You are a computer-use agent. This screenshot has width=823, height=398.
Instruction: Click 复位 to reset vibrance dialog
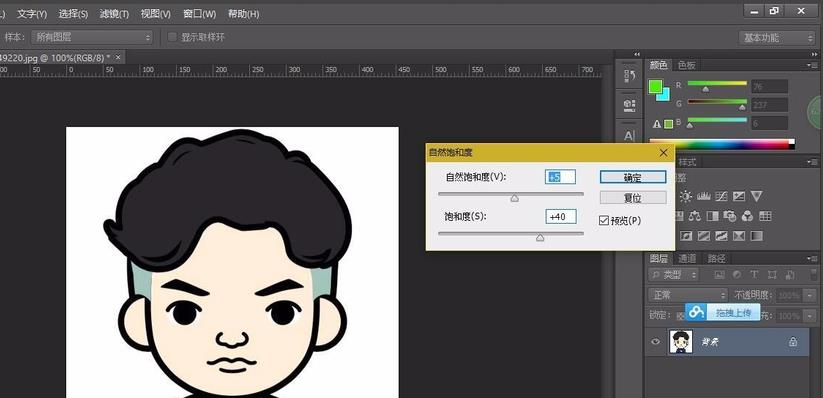(633, 198)
